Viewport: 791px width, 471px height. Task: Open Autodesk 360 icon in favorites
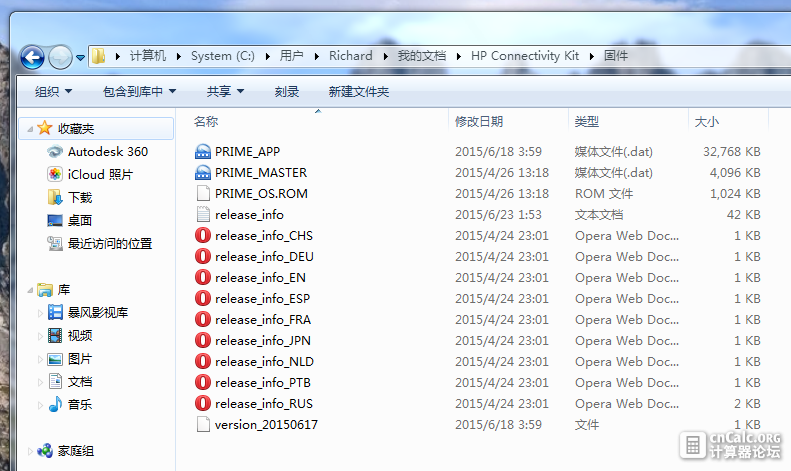(x=54, y=151)
